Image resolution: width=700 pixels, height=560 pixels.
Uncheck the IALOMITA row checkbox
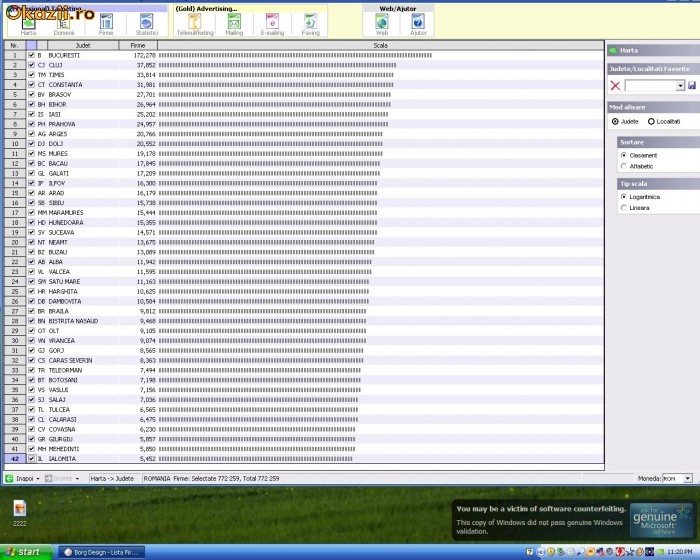[31, 459]
